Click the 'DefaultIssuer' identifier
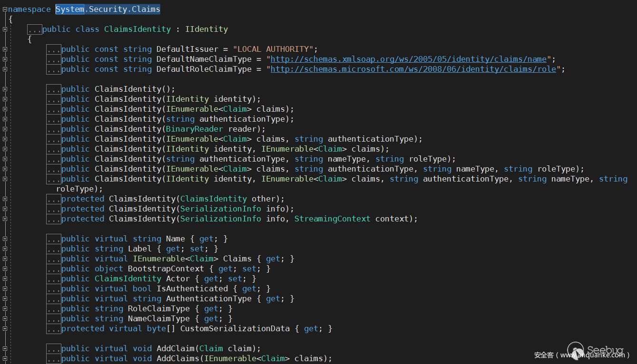This screenshot has height=364, width=637. pyautogui.click(x=187, y=49)
